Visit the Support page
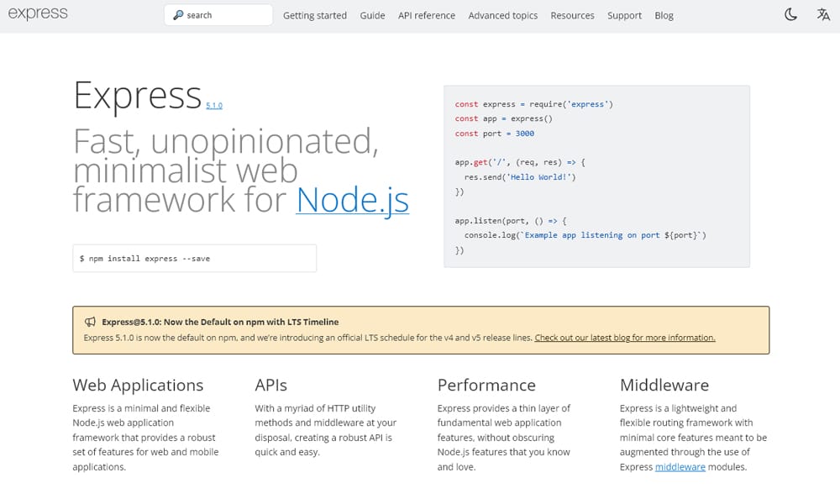 click(x=624, y=15)
